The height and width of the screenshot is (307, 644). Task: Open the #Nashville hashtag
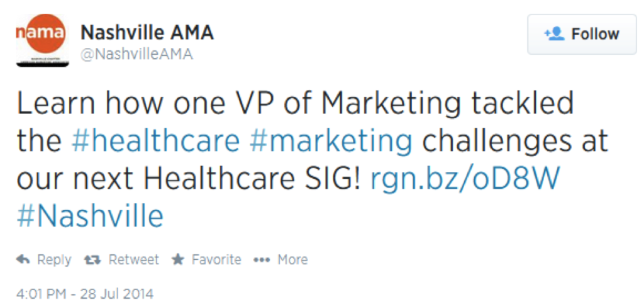90,216
